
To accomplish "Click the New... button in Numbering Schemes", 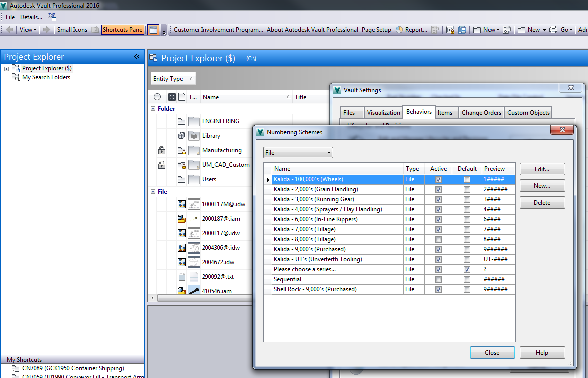I will click(x=542, y=185).
